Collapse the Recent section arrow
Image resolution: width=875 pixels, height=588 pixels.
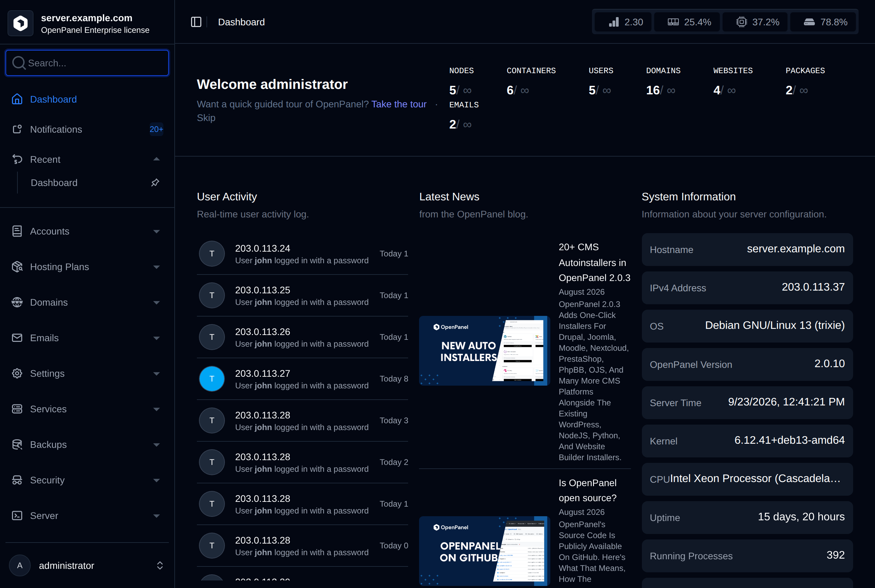pyautogui.click(x=156, y=159)
